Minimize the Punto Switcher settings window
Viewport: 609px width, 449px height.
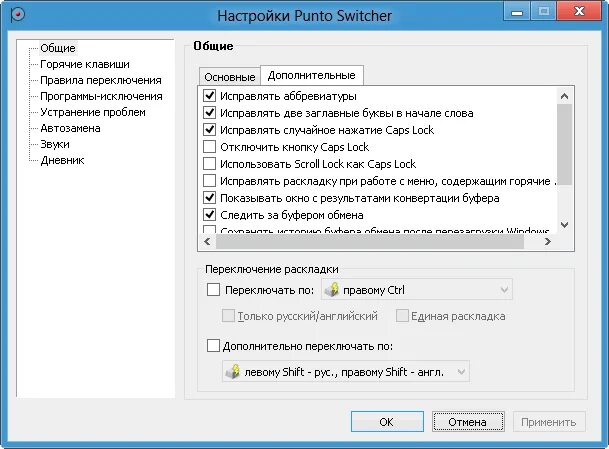pyautogui.click(x=517, y=11)
